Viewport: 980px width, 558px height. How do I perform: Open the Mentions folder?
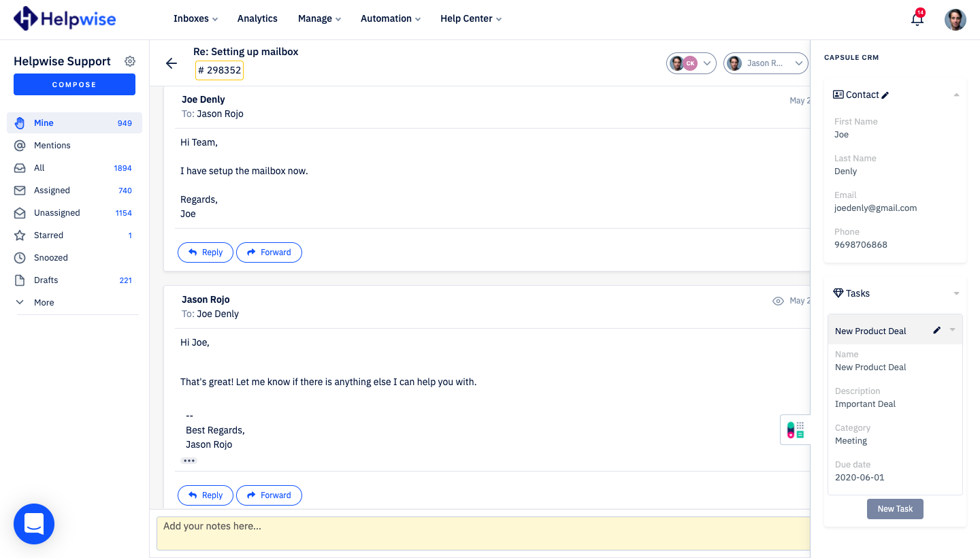74,145
